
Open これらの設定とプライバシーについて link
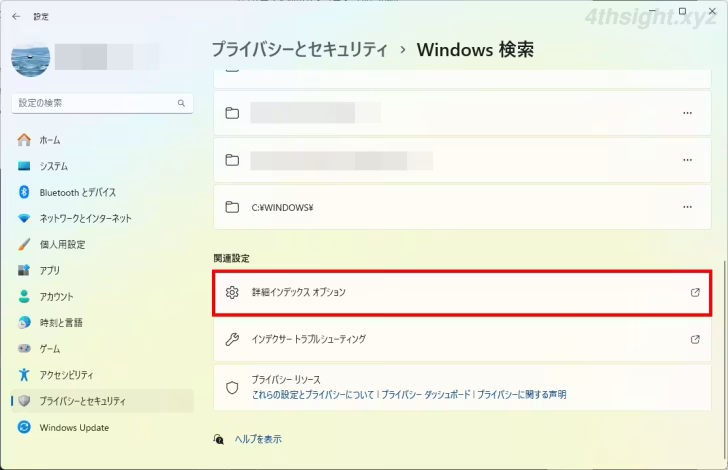pos(313,395)
